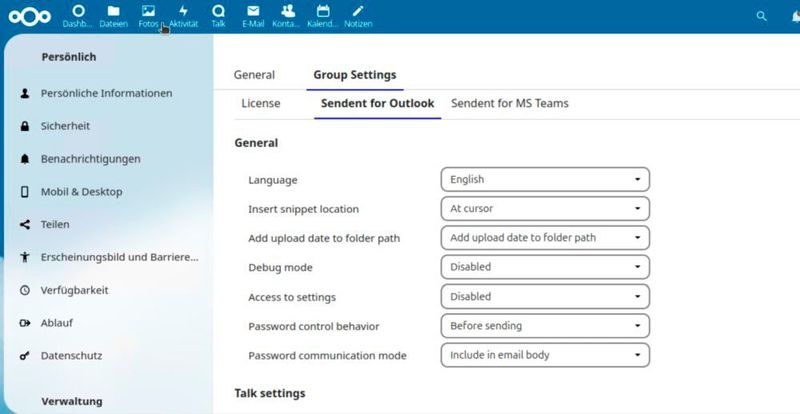Screen dimensions: 800x414
Task: Open the notifications bell in header
Action: (x=795, y=16)
